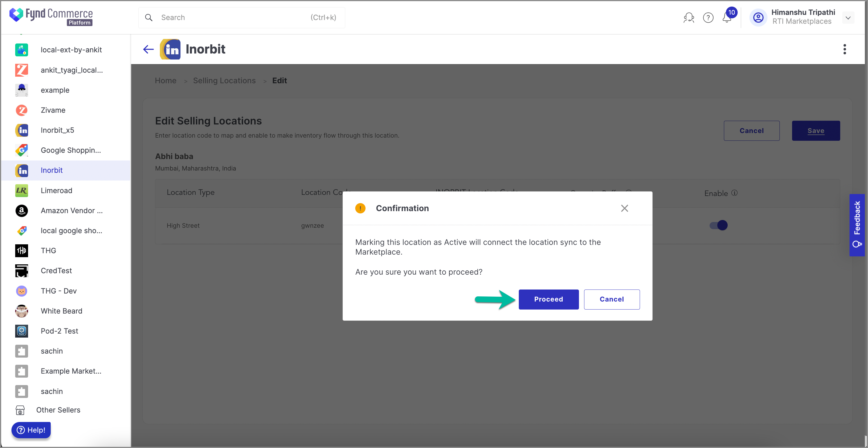
Task: Click the Amazon Vendor icon in sidebar
Action: pos(22,210)
